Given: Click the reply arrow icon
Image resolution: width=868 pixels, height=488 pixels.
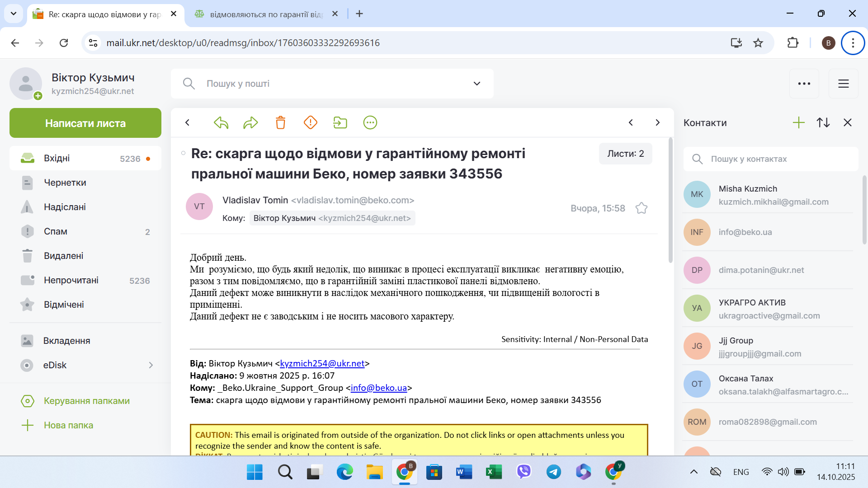Looking at the screenshot, I should (x=221, y=122).
